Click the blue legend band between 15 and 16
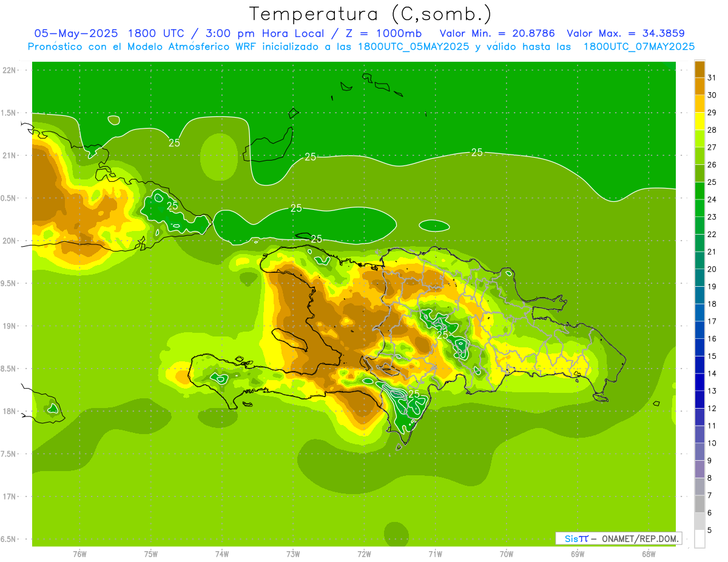Viewport: 728px width, 562px height. pyautogui.click(x=699, y=347)
